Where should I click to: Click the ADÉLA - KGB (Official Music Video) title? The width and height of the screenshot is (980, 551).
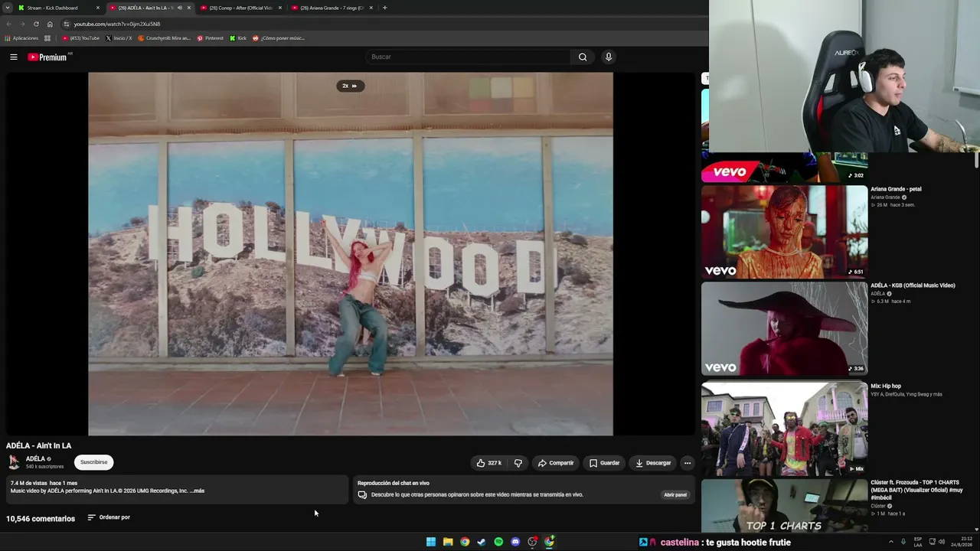(x=913, y=285)
